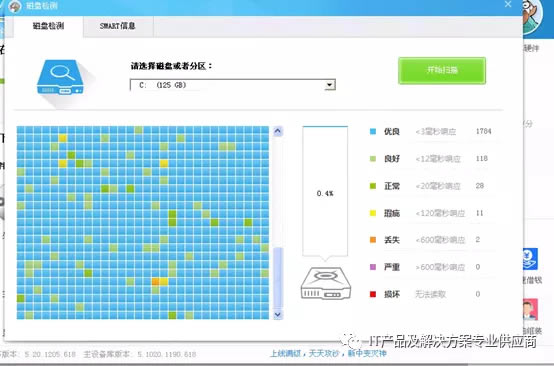Click the scroll down arrow of block grid
Screen dimensions: 554x366
(278, 314)
